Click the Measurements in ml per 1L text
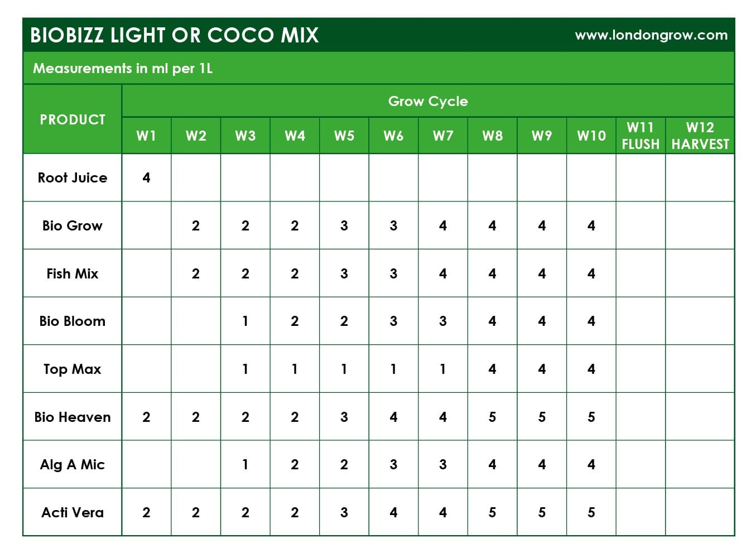This screenshot has height=553, width=756. pyautogui.click(x=123, y=69)
